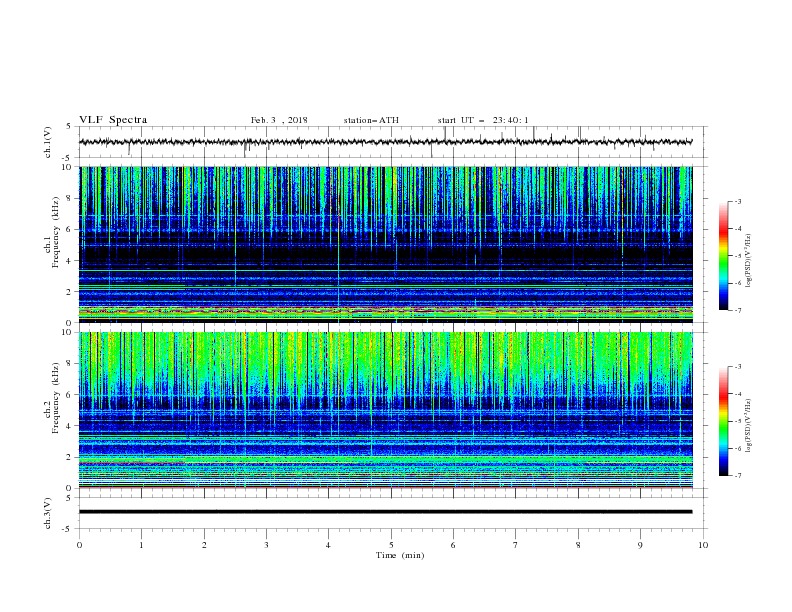The width and height of the screenshot is (792, 612).
Task: Click the 'Time (min)' axis title
Action: (x=400, y=555)
